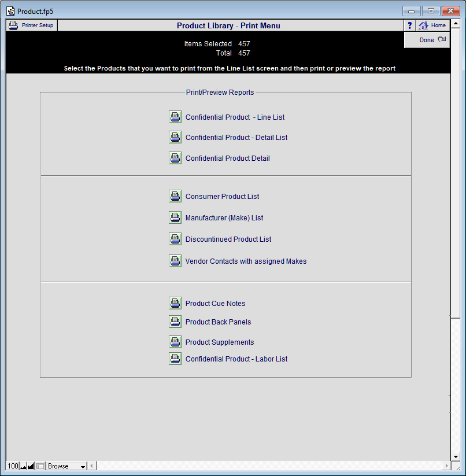Click printer icon beside Confidential Product Detail
The image size is (466, 476).
pos(175,158)
